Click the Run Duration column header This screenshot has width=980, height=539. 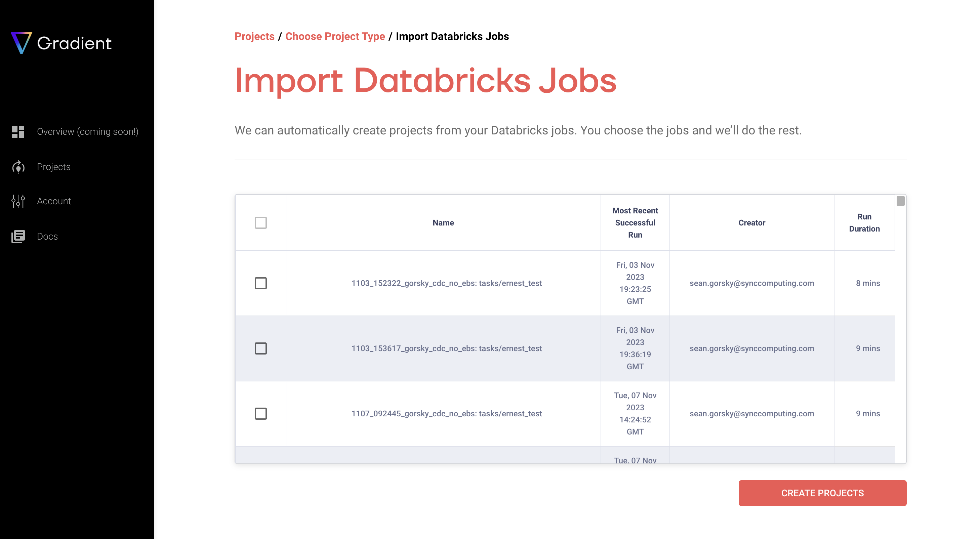pyautogui.click(x=864, y=222)
